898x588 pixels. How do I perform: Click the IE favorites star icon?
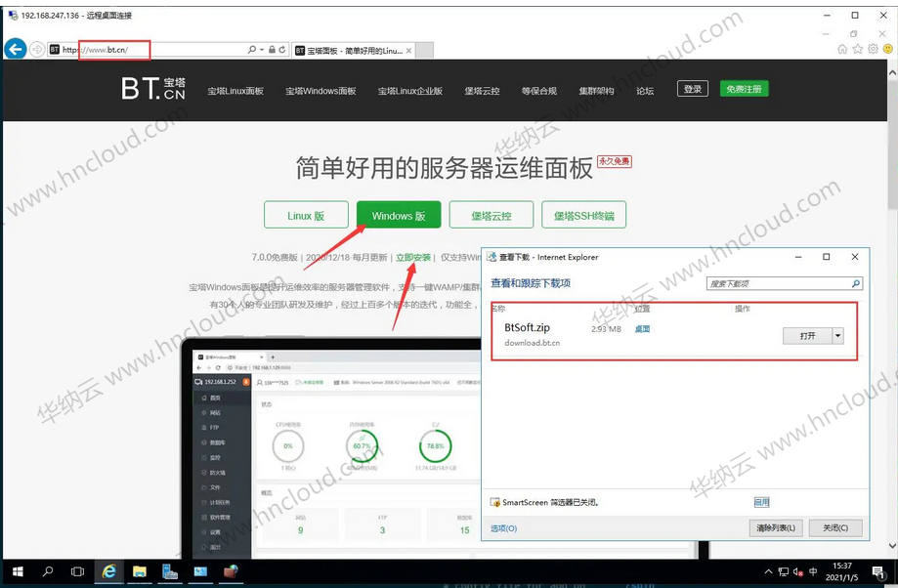[x=857, y=49]
